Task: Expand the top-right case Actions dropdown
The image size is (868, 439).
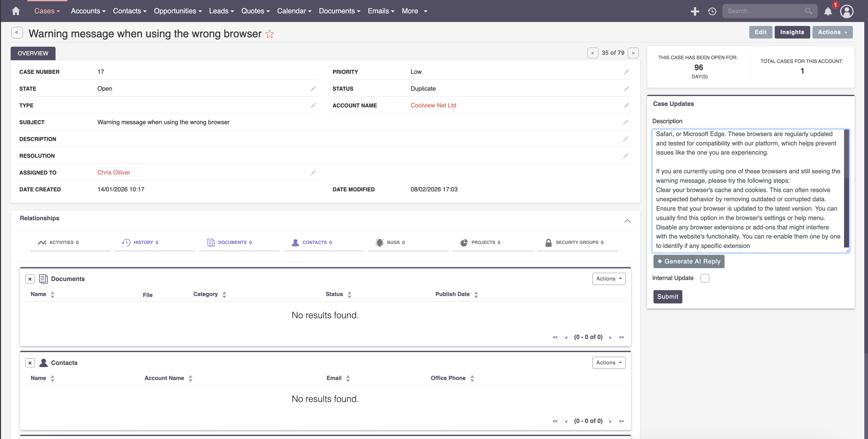Action: 832,32
